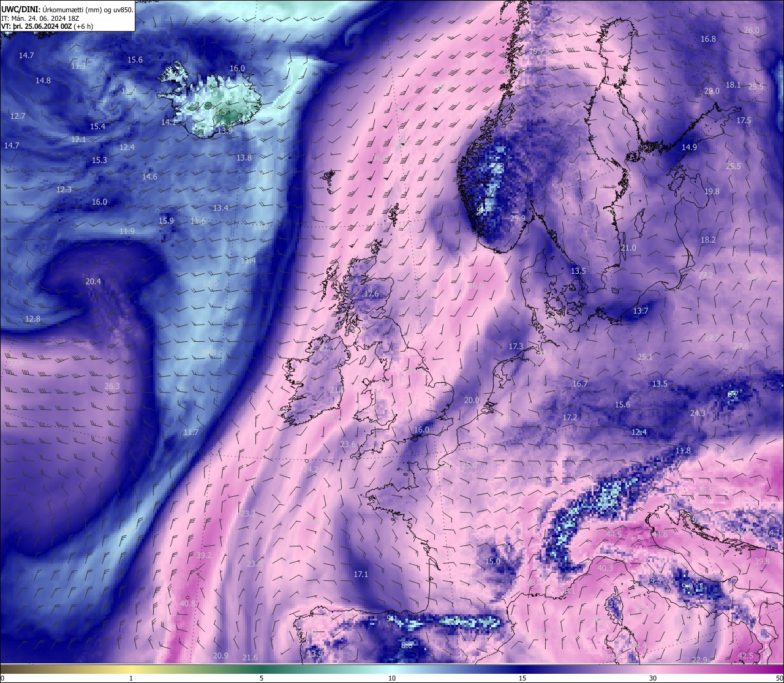This screenshot has height=683, width=784.
Task: Click the 39.8 value over the Balkans
Action: coord(762,561)
